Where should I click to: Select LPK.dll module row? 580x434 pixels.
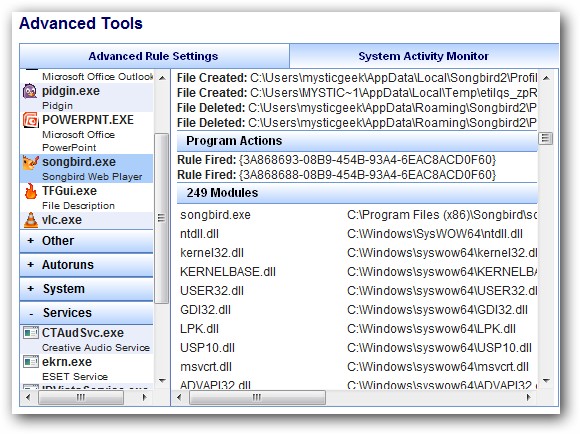click(357, 329)
